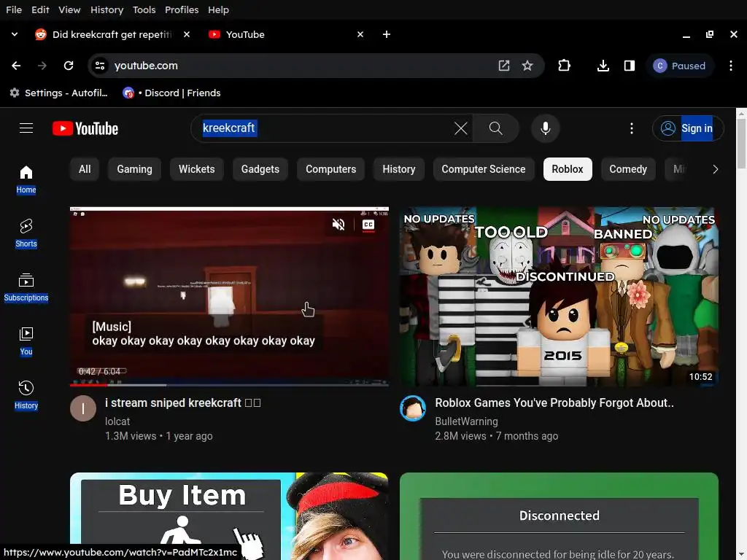747x560 pixels.
Task: Go to Home in the sidebar
Action: [26, 179]
